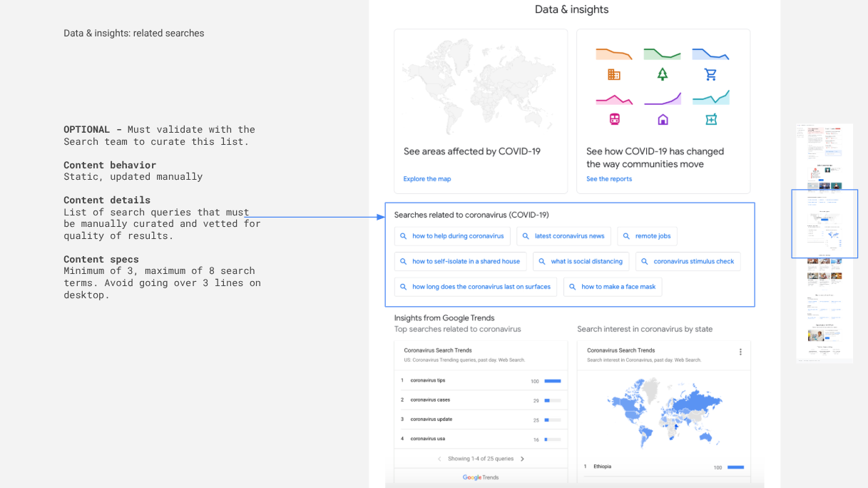Viewport: 868px width, 488px height.
Task: Select 'what is social distancing' search chip
Action: [581, 261]
